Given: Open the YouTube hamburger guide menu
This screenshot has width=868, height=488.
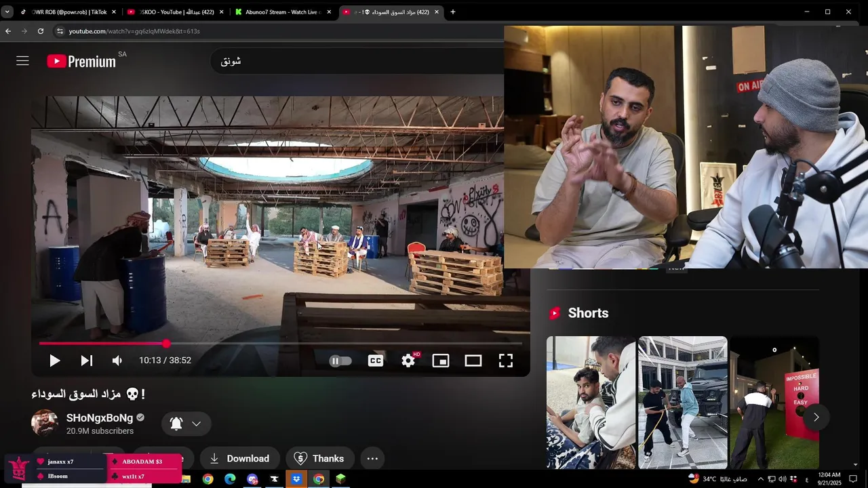Looking at the screenshot, I should (x=22, y=61).
